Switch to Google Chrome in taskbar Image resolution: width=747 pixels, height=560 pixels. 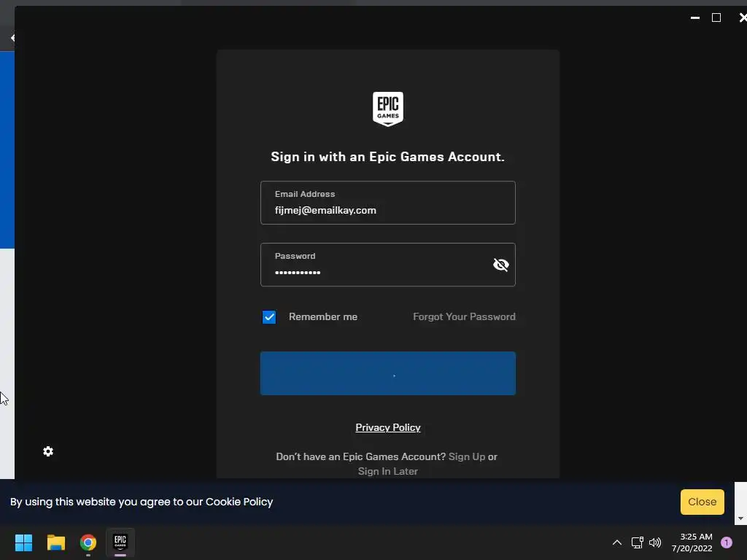[x=88, y=542]
